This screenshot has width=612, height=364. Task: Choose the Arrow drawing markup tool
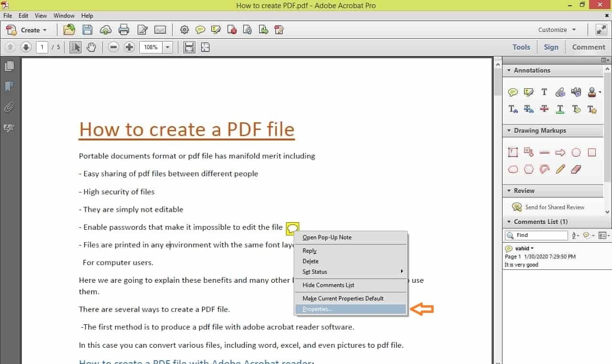(560, 152)
